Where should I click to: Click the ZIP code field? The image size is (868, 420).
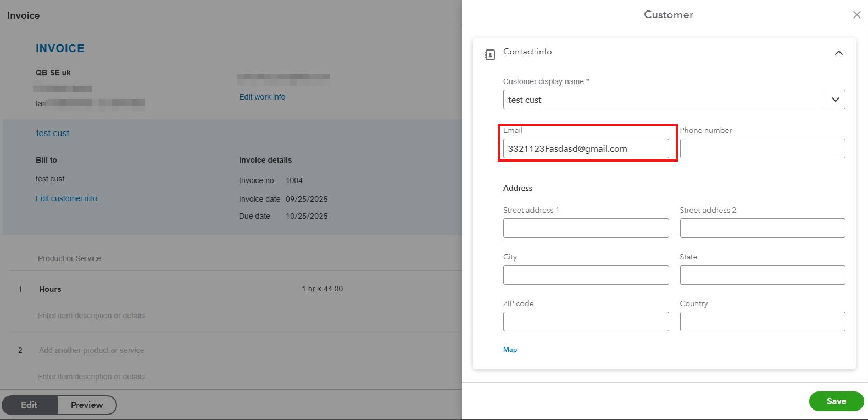click(586, 322)
